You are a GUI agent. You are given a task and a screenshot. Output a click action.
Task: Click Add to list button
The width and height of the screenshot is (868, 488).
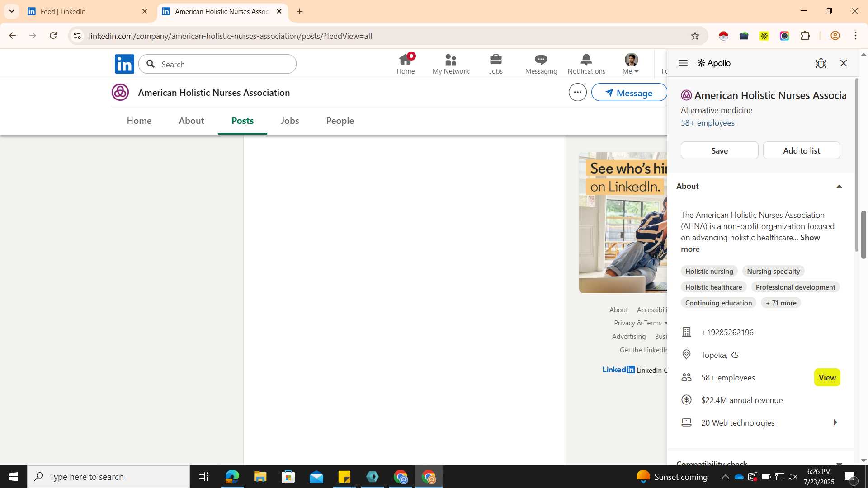click(x=802, y=150)
